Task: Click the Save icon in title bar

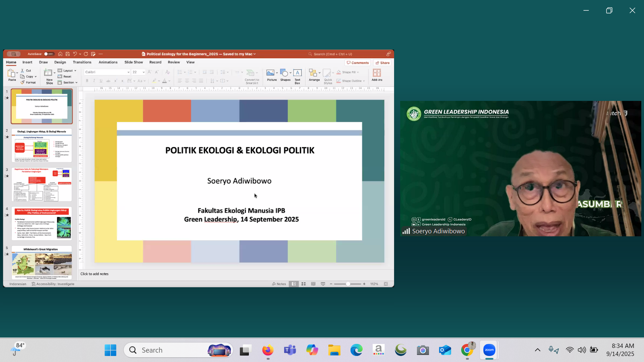Action: click(x=68, y=54)
